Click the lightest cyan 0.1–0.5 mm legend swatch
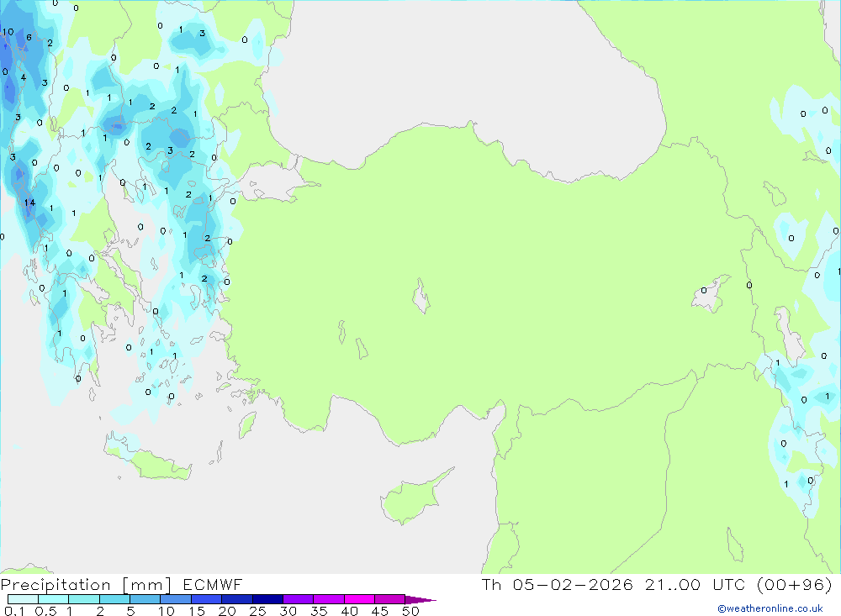The height and width of the screenshot is (616, 841). [23, 599]
